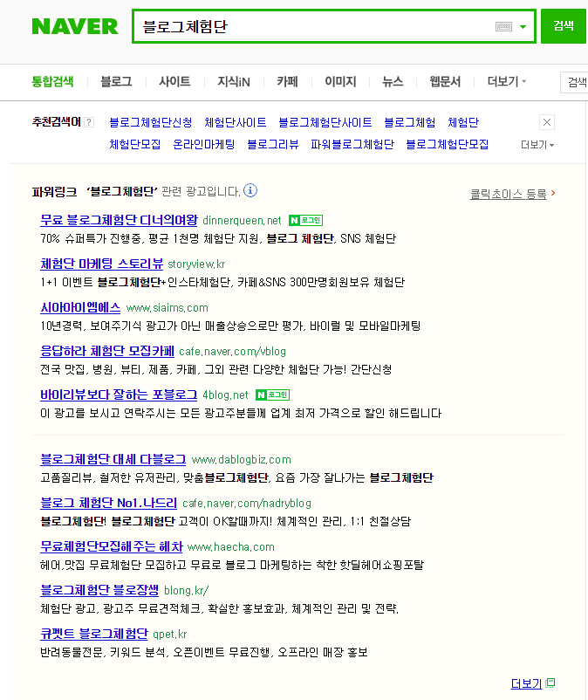Viewport: 588px width, 700px height.
Task: Click the N 로그인 badge beside 4blog.net
Action: pos(272,395)
